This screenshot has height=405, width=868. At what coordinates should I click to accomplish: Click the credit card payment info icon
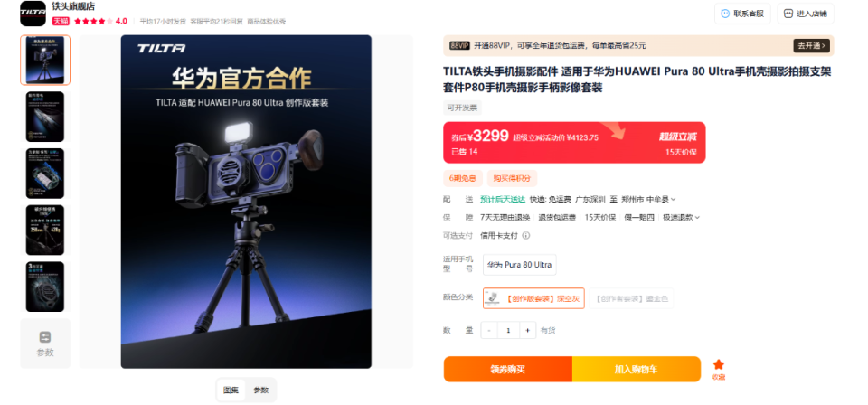526,235
